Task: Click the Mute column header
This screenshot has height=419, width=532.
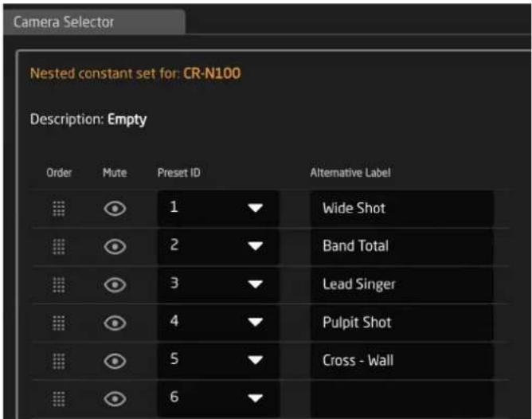Action: pos(115,173)
